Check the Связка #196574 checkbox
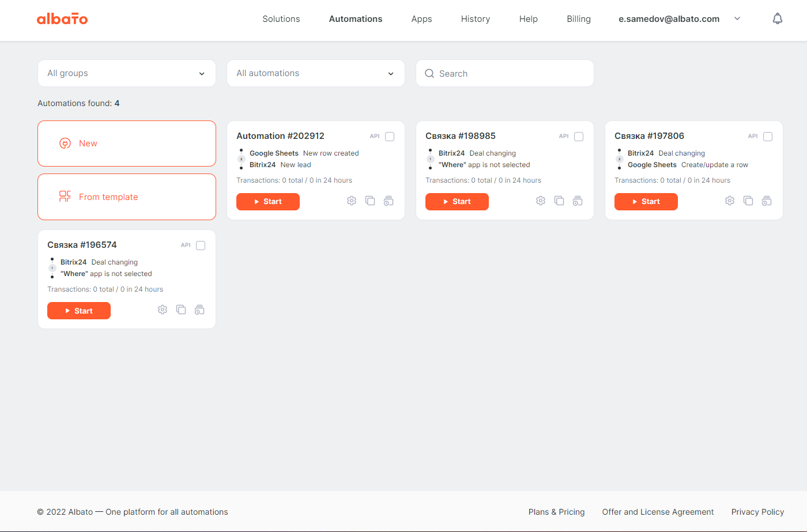 [x=201, y=246]
